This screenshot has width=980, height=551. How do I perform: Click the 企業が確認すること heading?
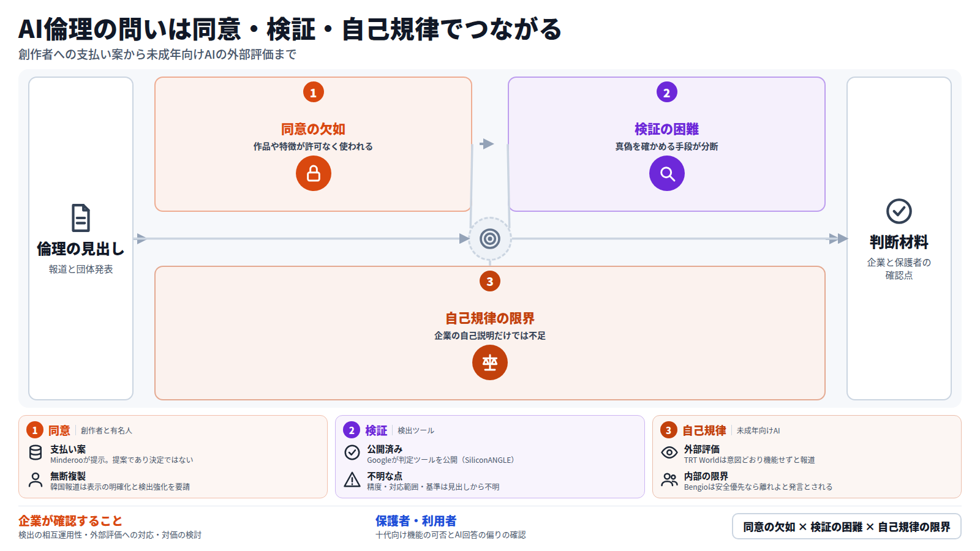(70, 521)
